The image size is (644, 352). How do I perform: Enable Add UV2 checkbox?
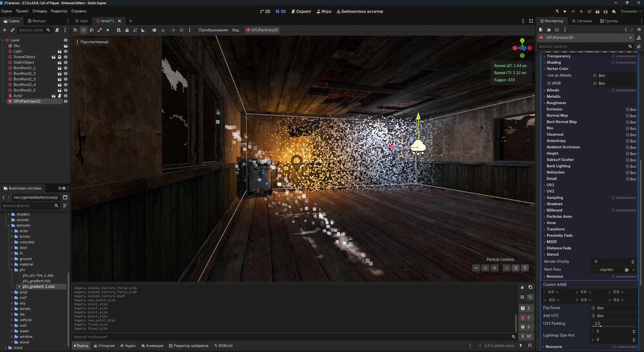pyautogui.click(x=593, y=316)
